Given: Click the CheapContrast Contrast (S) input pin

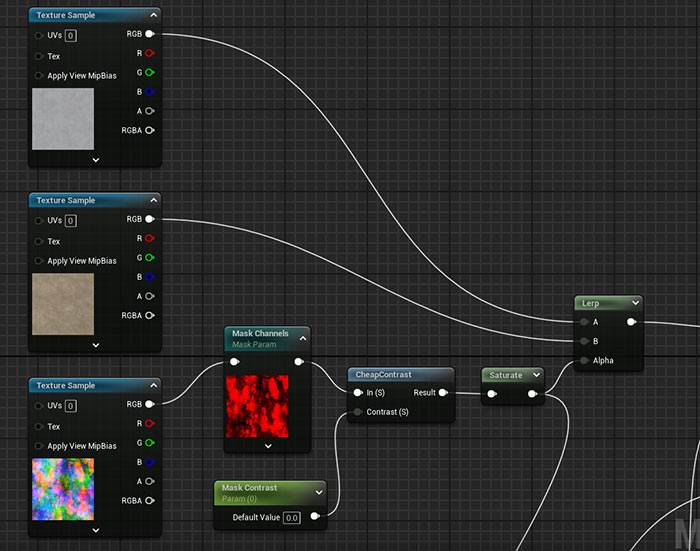Looking at the screenshot, I should tap(357, 412).
